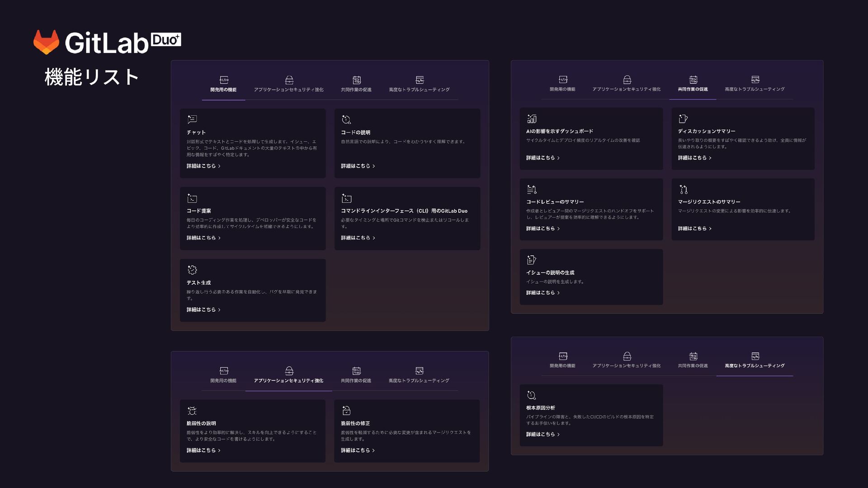This screenshot has height=488, width=868.
Task: Click the チャット card's chat bubble icon
Action: pyautogui.click(x=192, y=119)
